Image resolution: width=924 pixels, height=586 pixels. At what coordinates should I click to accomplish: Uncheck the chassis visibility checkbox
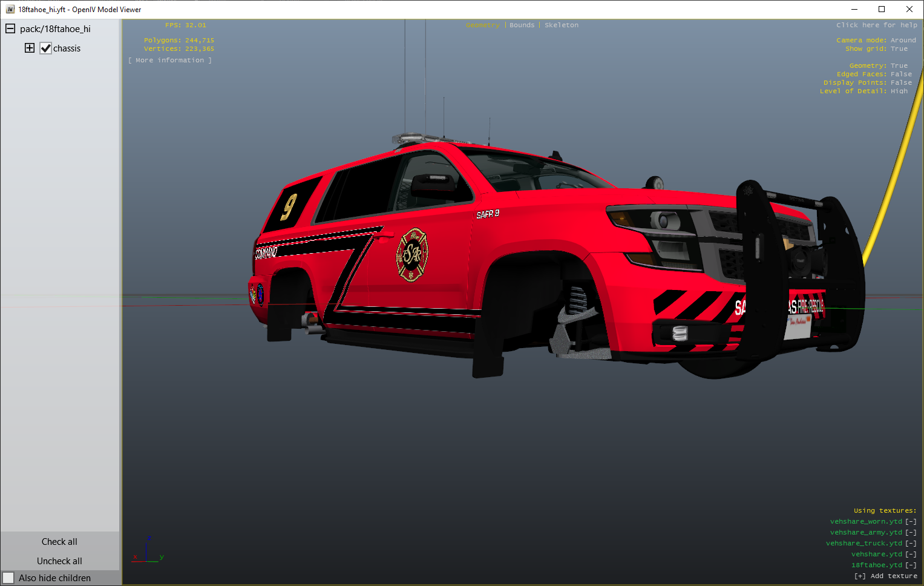coord(46,48)
